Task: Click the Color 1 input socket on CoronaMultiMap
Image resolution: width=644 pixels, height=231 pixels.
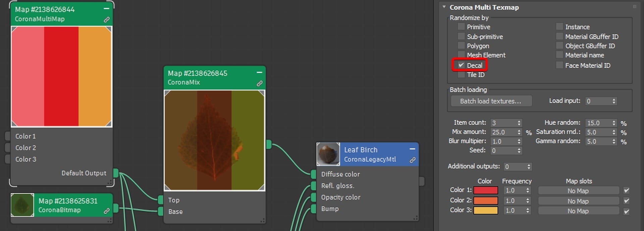Action: click(8, 136)
